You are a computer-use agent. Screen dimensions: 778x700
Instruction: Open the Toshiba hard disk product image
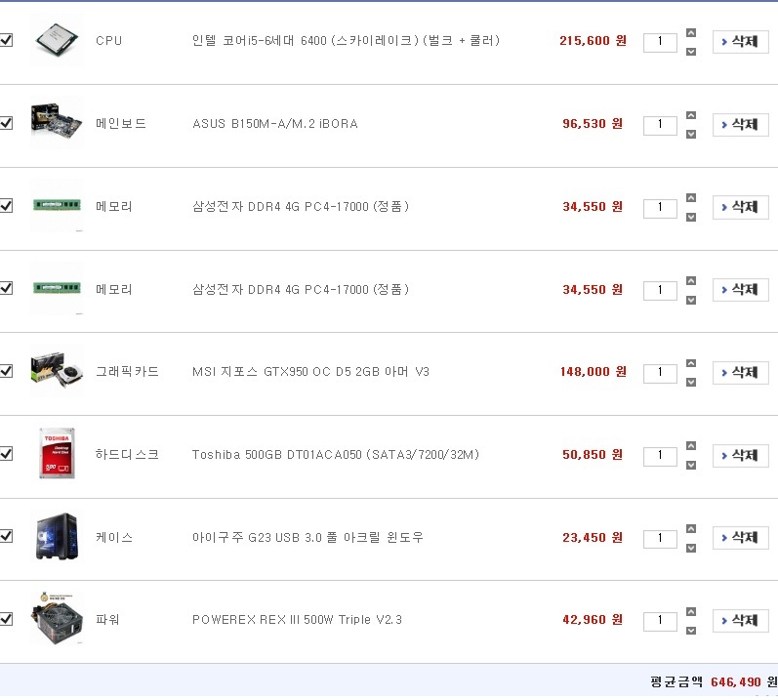(x=58, y=454)
